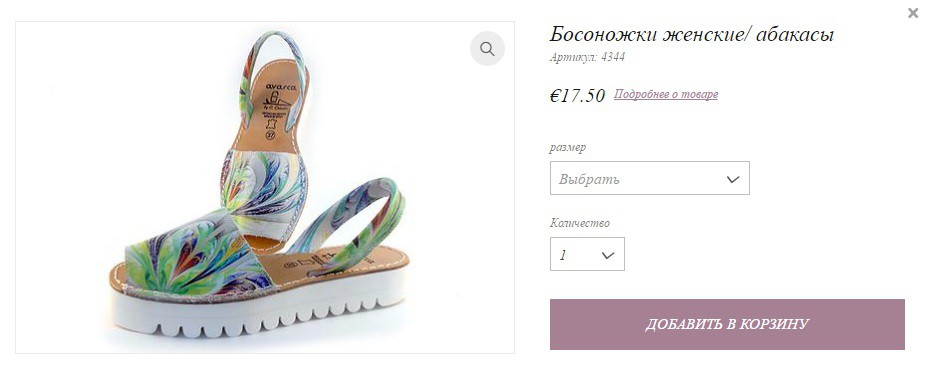Close the product quick view popup
Viewport: 927px width, 390px height.
(x=913, y=14)
